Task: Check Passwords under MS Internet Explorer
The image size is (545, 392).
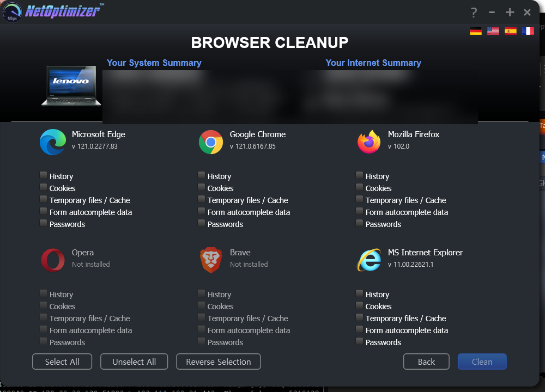Action: 359,341
